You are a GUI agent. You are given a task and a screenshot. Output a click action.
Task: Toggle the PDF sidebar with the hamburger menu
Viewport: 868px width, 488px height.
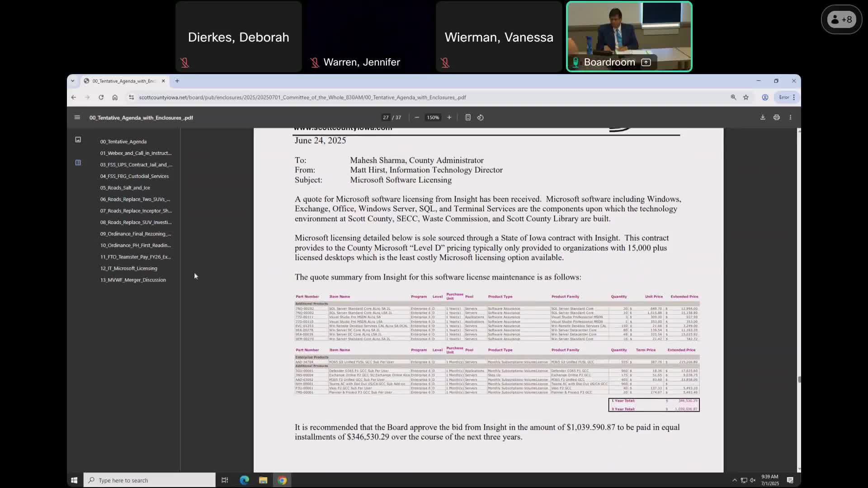tap(77, 117)
